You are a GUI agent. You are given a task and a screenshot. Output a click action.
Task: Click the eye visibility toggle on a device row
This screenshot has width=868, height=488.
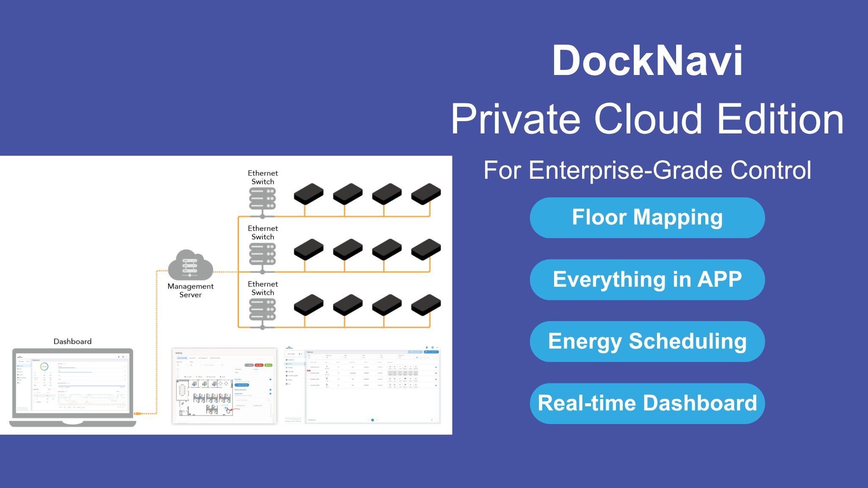tap(436, 367)
